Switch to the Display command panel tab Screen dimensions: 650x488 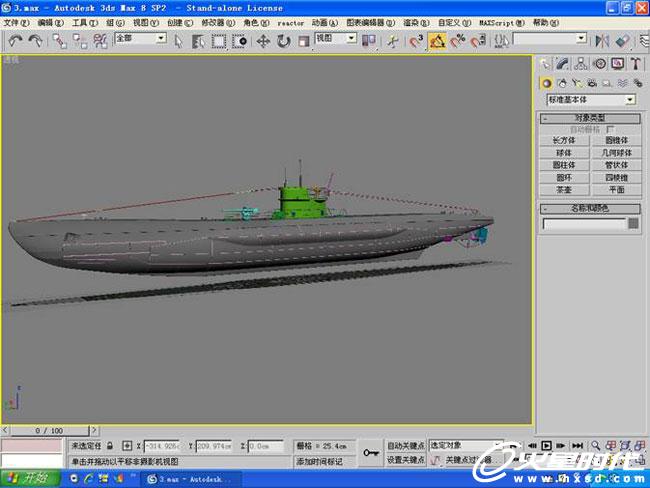(x=618, y=63)
